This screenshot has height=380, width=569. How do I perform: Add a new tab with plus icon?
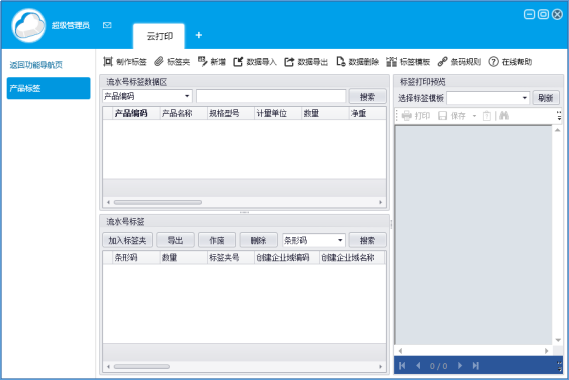[198, 35]
